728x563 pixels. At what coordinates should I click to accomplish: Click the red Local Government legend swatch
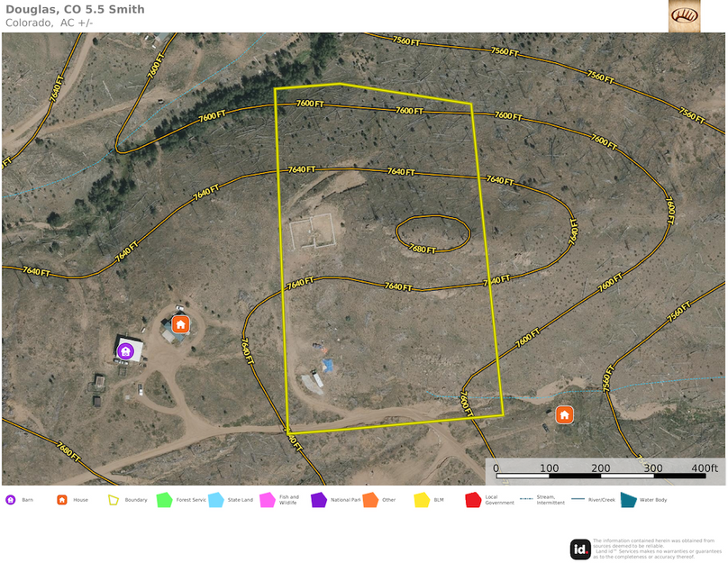point(472,499)
